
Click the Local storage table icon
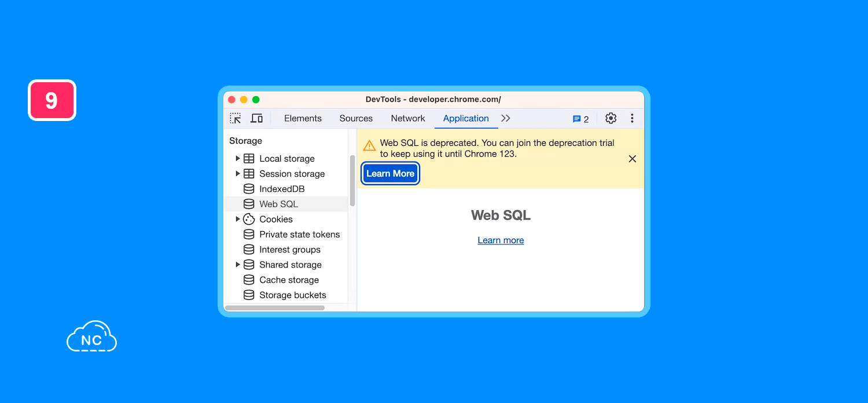coord(249,159)
